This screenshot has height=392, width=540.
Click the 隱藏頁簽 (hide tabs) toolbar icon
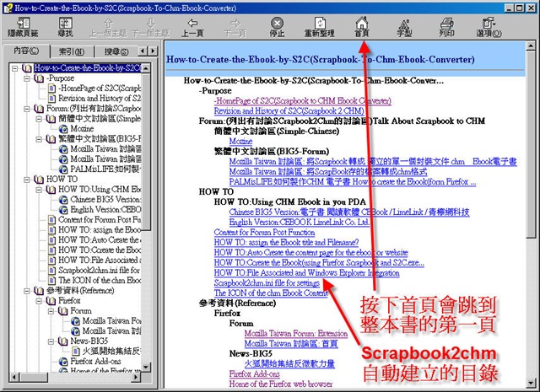[x=23, y=23]
